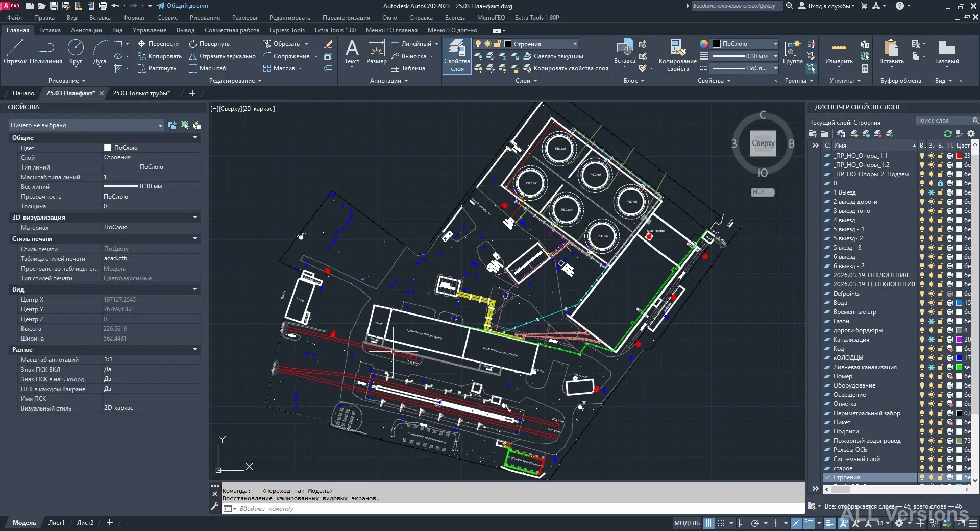Toggle ortho mode in status bar
980x531 pixels.
[x=743, y=523]
